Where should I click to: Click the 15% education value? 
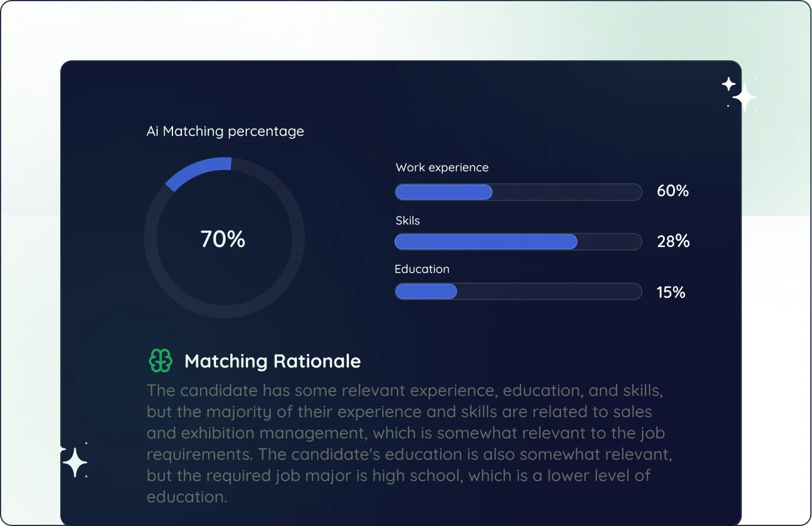[x=671, y=292]
